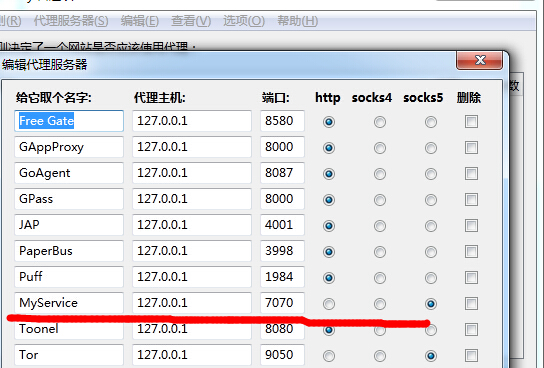Viewport: 544px width, 368px height.
Task: Edit the GPass name field
Action: click(x=69, y=199)
